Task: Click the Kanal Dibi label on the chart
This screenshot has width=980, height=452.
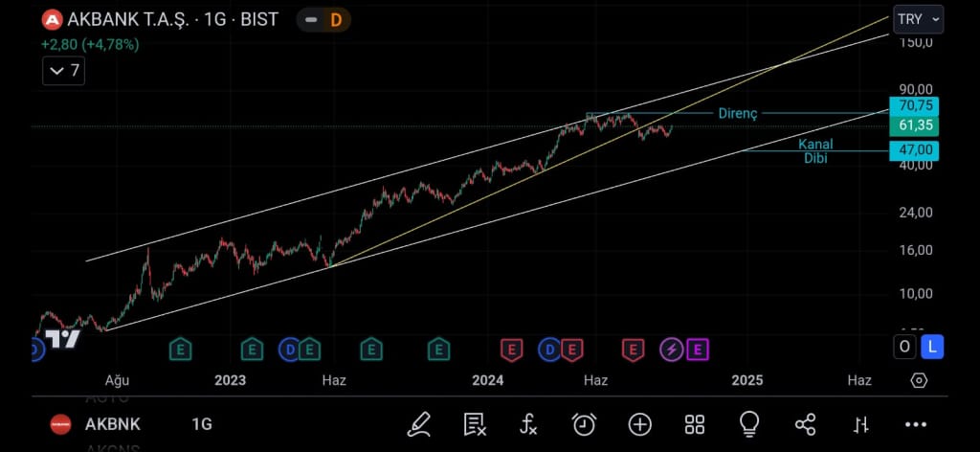Action: coord(815,151)
